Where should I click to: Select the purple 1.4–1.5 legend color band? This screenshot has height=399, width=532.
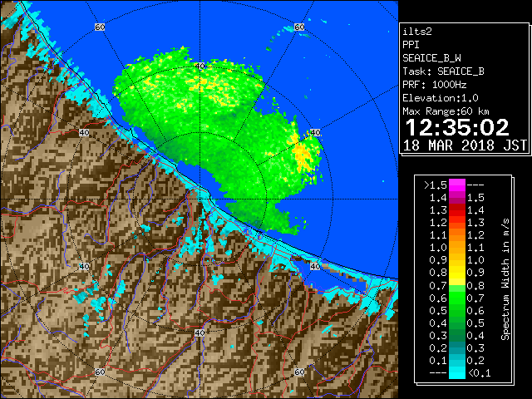coord(457,198)
